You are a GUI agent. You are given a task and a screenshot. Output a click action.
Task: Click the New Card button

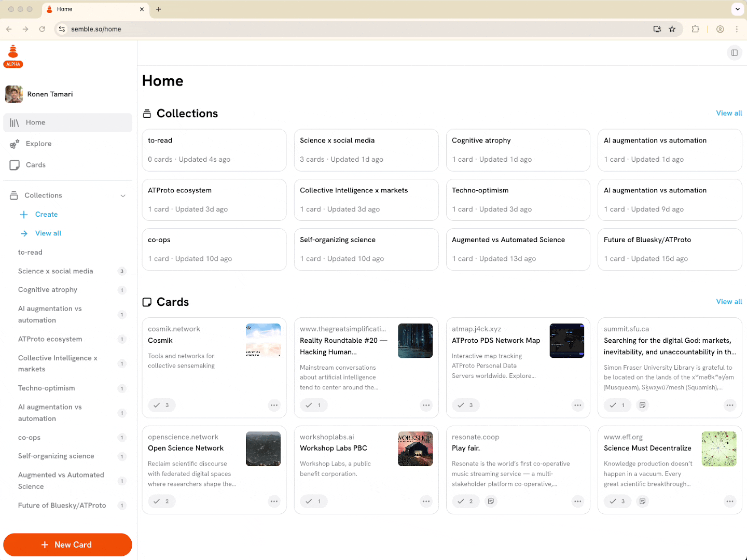click(x=67, y=544)
